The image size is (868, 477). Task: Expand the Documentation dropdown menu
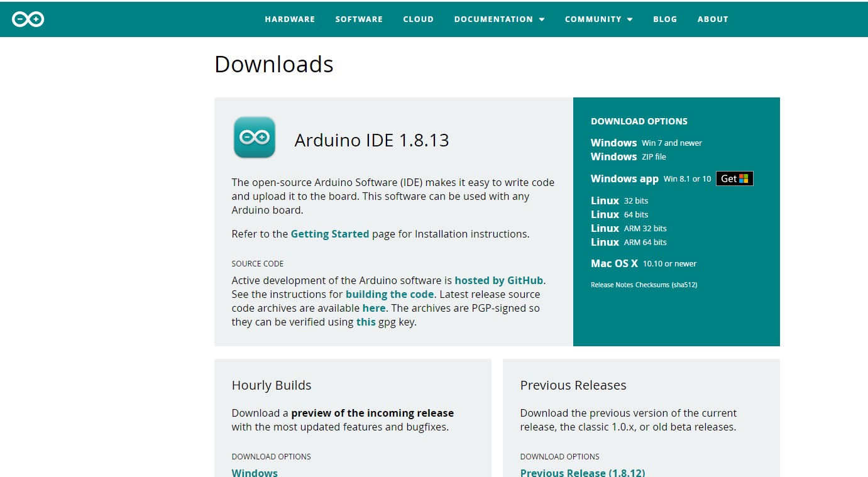click(x=500, y=19)
